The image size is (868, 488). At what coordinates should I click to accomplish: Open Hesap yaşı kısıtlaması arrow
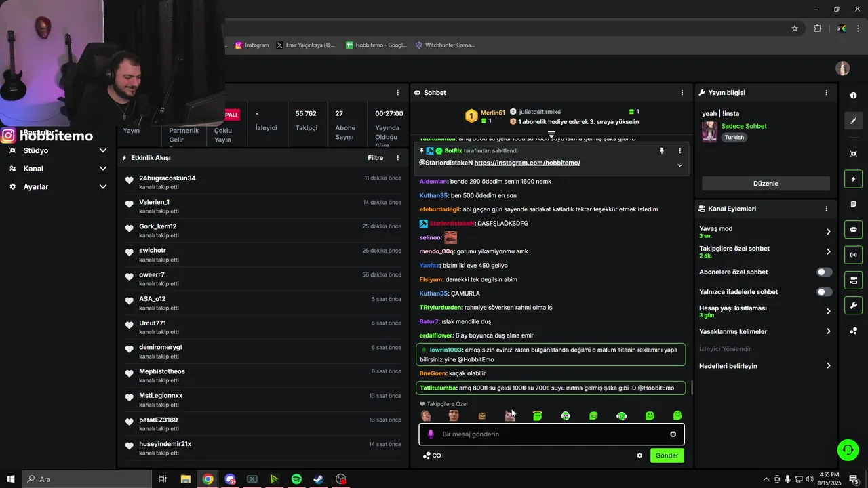828,312
